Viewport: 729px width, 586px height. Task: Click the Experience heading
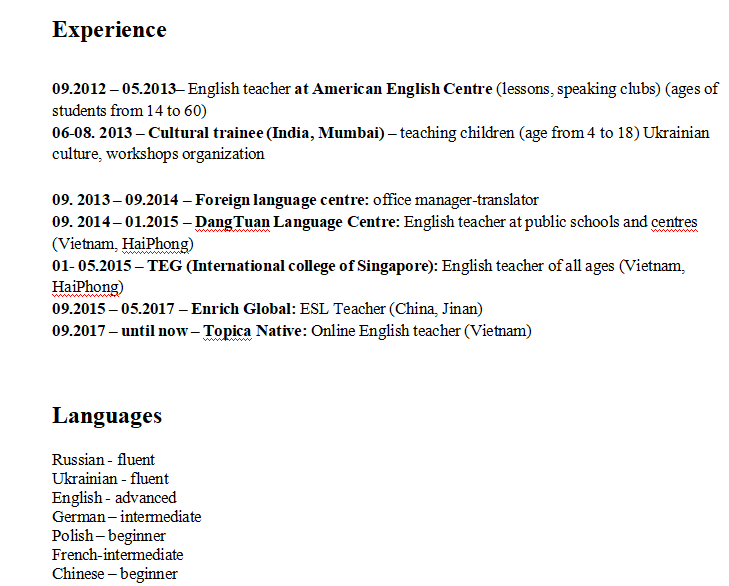point(109,30)
